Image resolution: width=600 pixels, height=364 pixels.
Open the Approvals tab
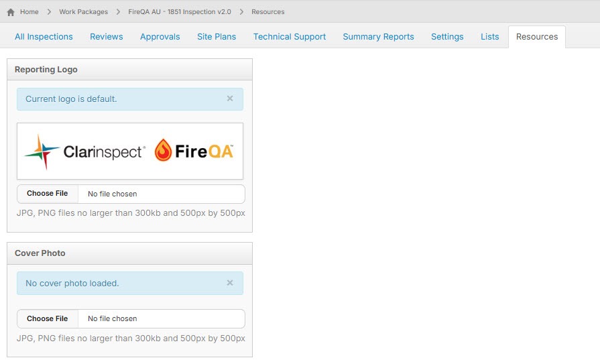tap(160, 37)
